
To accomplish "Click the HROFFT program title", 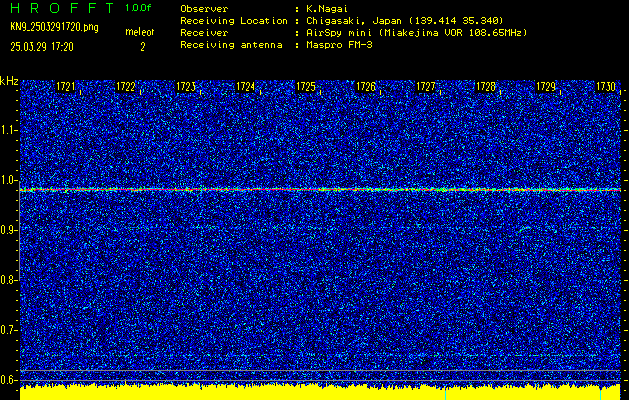I will (x=62, y=8).
